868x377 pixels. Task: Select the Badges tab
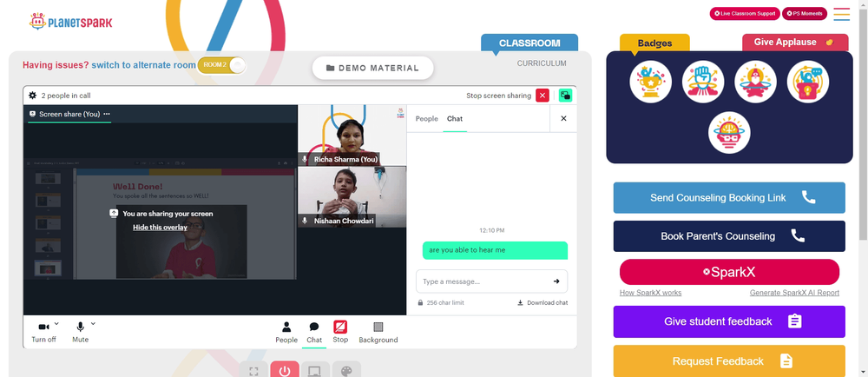point(654,43)
